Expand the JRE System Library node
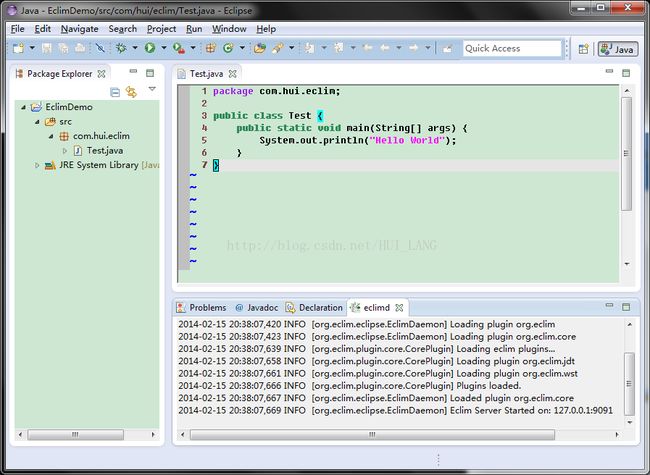 (37, 165)
